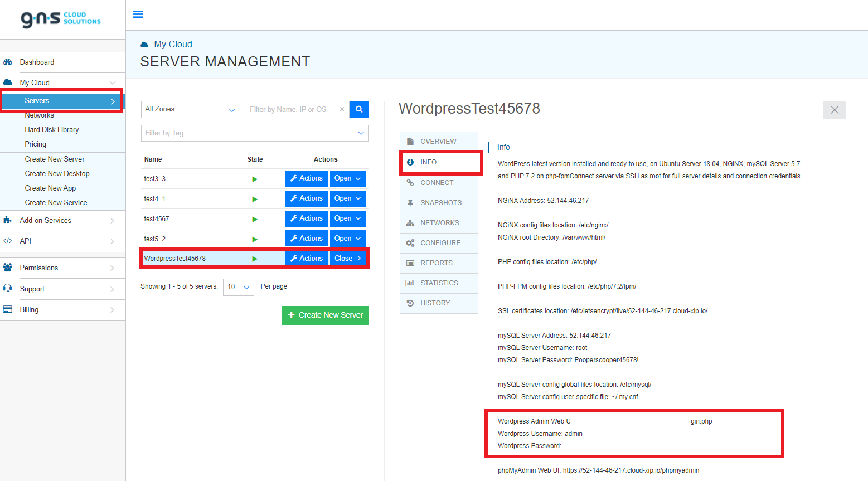
Task: Click the My Cloud breadcrumb
Action: pos(173,44)
